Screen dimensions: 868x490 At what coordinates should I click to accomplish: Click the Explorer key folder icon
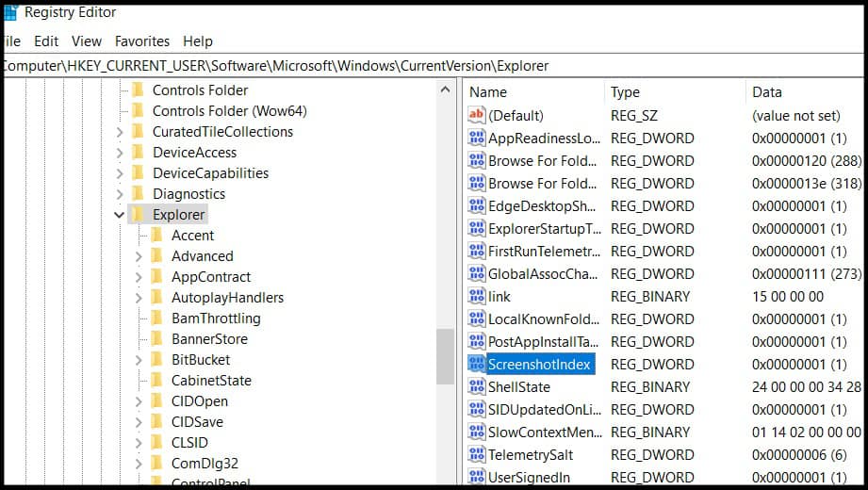pos(138,214)
